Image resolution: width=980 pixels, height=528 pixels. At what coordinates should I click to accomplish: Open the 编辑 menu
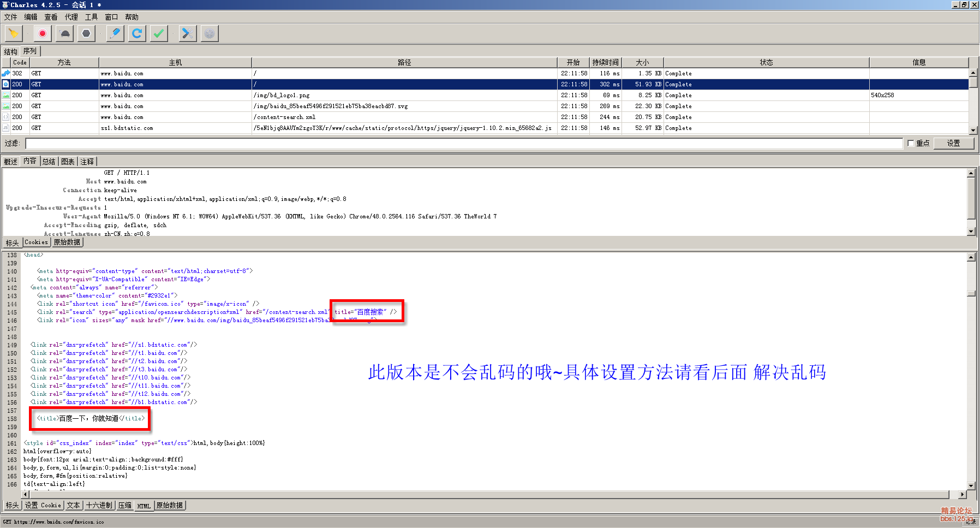coord(31,17)
